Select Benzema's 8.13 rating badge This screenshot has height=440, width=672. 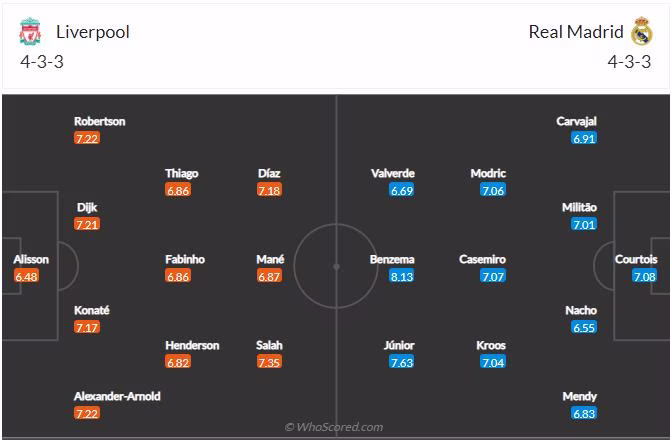coord(400,276)
